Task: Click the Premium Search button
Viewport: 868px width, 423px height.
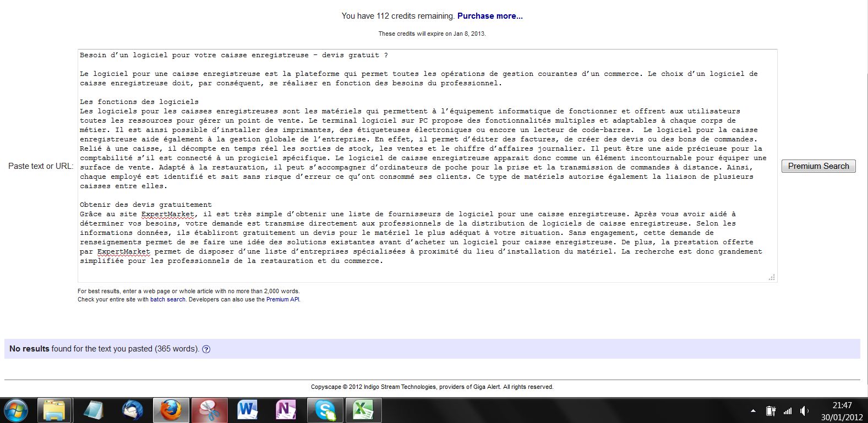Action: 818,166
